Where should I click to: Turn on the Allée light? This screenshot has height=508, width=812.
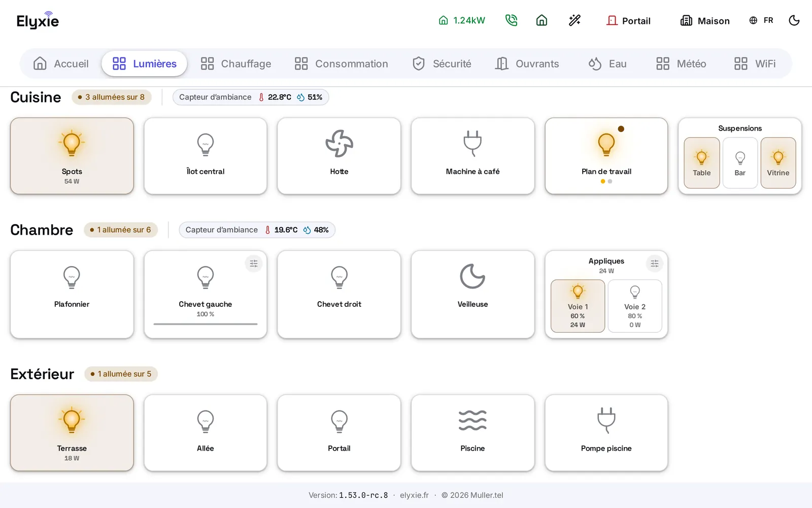pyautogui.click(x=206, y=433)
